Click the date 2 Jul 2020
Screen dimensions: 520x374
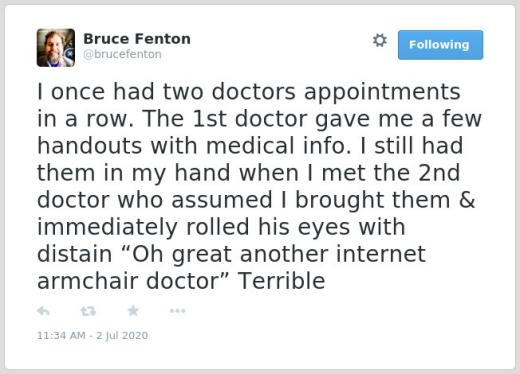click(122, 335)
